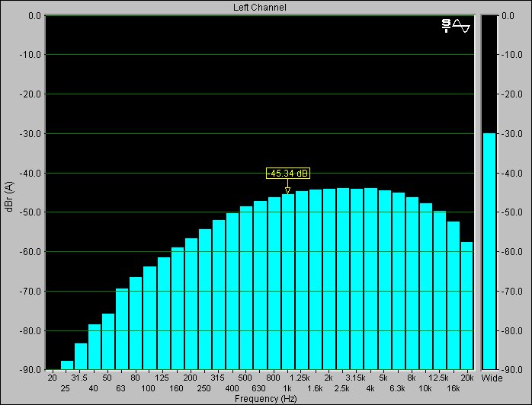Click the sine wave icon at top right
Viewport: 532px width, 405px height.
(461, 26)
